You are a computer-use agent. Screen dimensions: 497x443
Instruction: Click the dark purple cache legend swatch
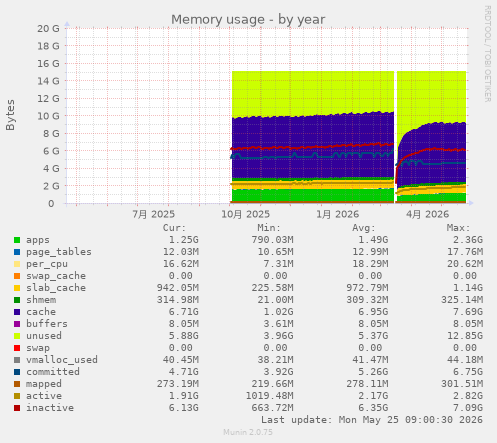[x=17, y=312]
